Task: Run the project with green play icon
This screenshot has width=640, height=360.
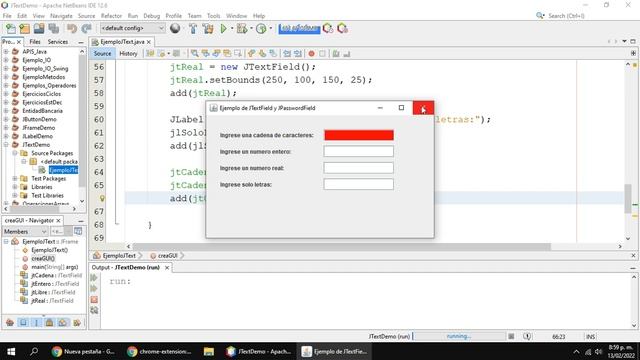Action: point(223,29)
